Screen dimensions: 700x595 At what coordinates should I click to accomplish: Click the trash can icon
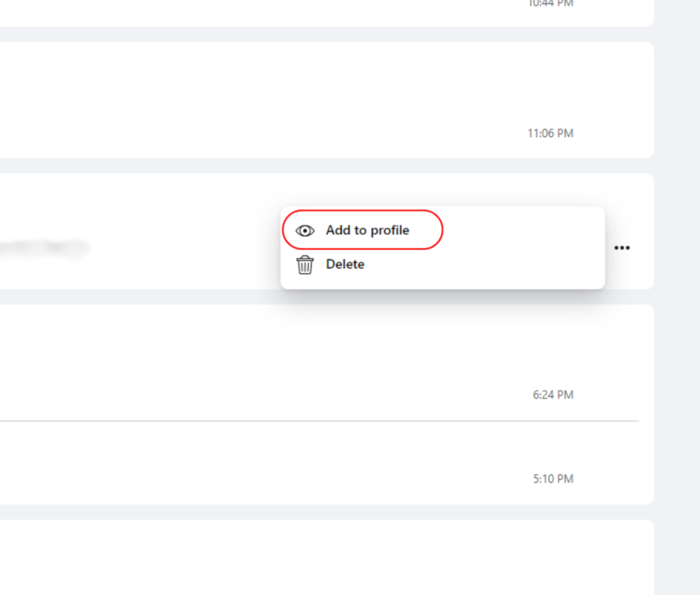(x=305, y=264)
